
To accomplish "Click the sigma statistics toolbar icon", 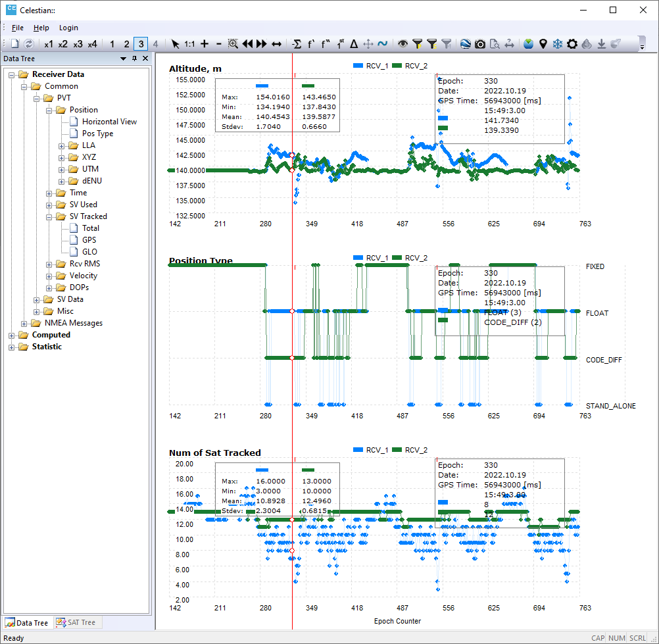I will click(297, 44).
